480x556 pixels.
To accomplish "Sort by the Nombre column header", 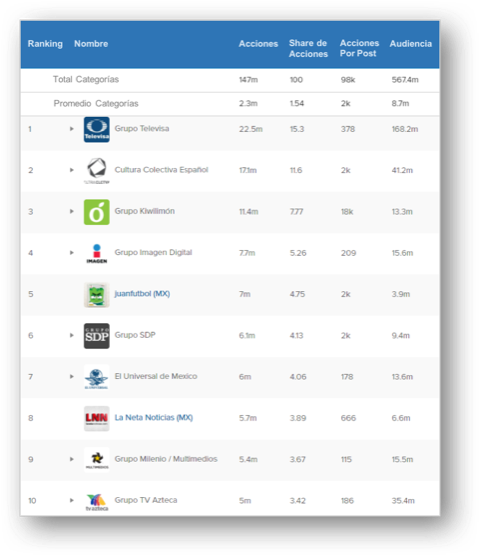I will (91, 44).
